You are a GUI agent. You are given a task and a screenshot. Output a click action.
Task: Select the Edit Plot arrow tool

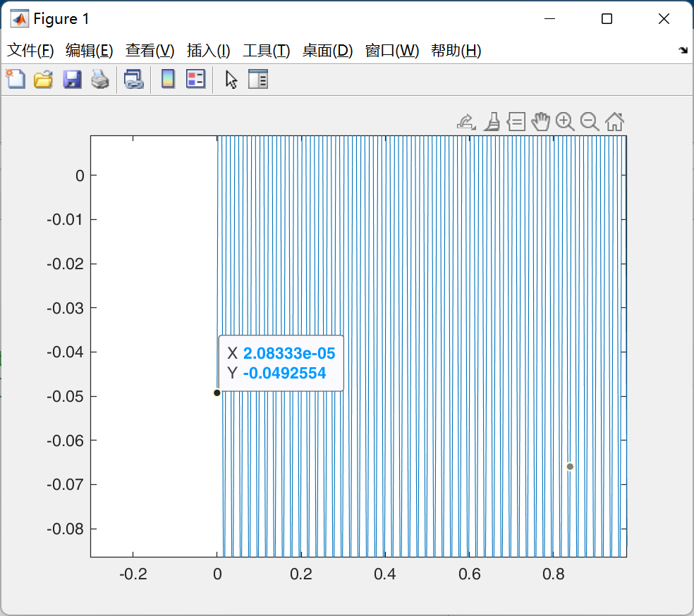[x=231, y=79]
